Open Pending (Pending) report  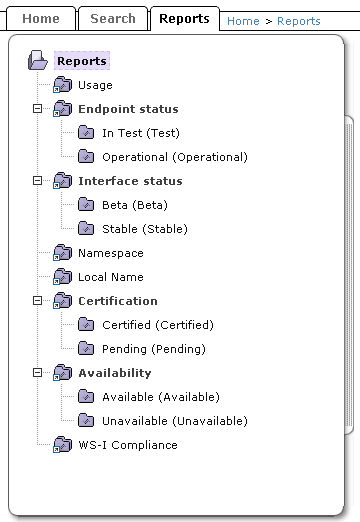(154, 349)
